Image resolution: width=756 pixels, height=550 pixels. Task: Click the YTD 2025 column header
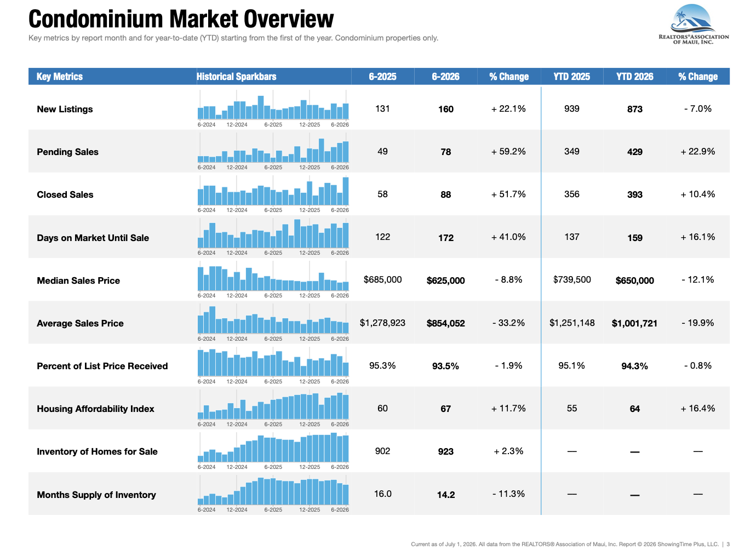(x=572, y=77)
